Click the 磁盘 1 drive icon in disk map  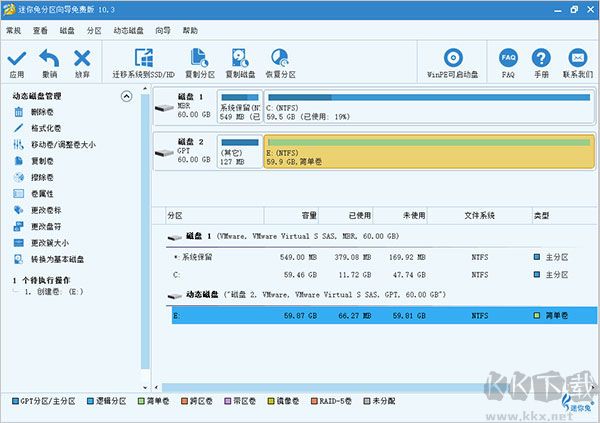[165, 108]
